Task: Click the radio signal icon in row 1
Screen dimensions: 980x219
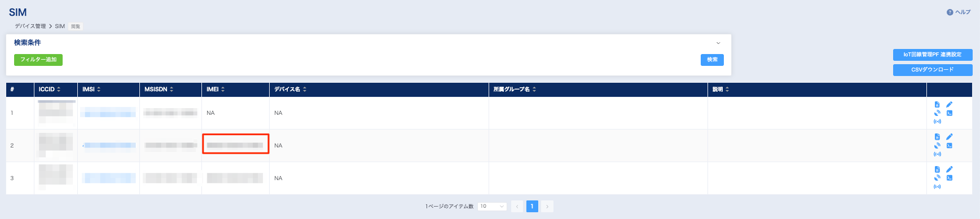Action: [x=937, y=122]
